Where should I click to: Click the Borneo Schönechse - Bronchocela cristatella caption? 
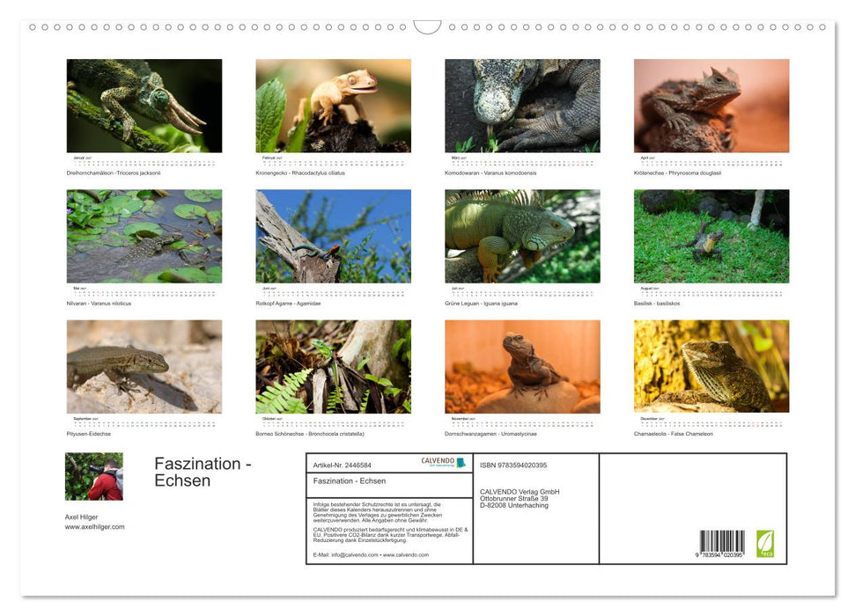click(x=310, y=434)
